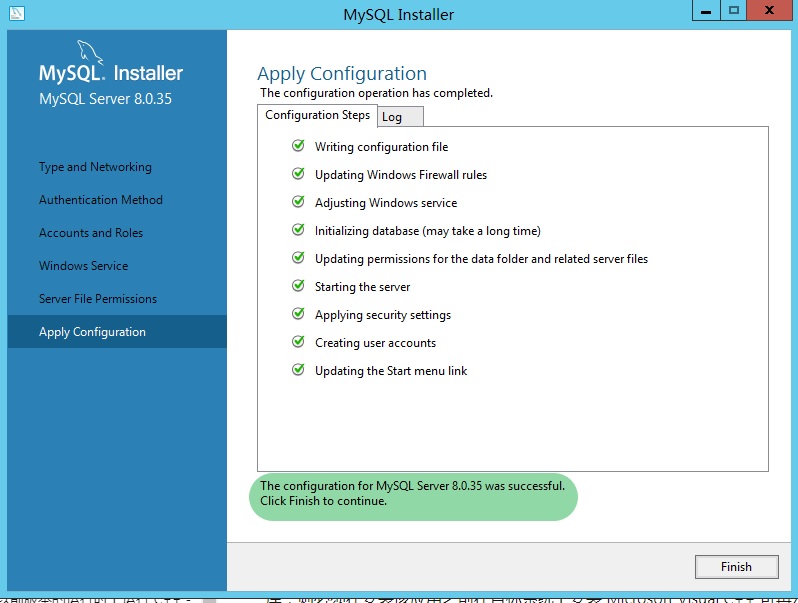The image size is (798, 603).
Task: Click the check icon for Updating permissions step
Action: 298,258
